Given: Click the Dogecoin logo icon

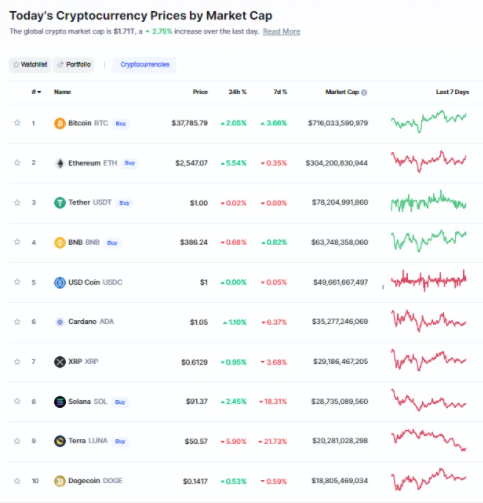Looking at the screenshot, I should (60, 481).
